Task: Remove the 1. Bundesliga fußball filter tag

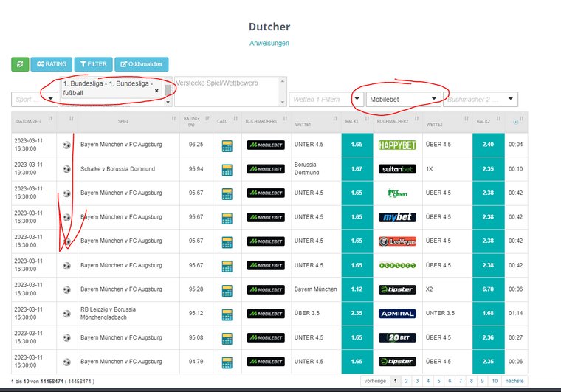Action: [156, 91]
